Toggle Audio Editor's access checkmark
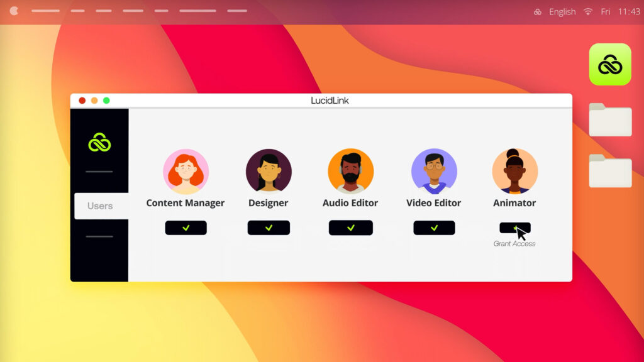644x362 pixels. [351, 228]
